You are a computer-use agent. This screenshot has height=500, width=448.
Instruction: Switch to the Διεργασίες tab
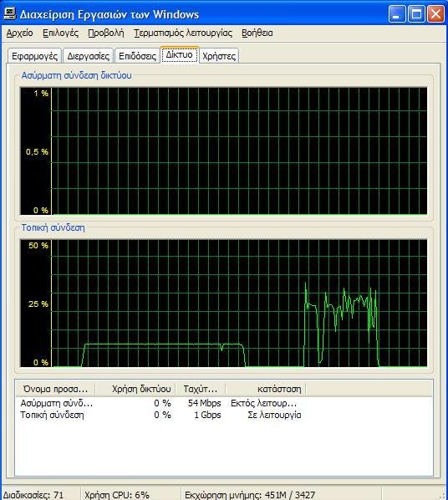pyautogui.click(x=88, y=56)
